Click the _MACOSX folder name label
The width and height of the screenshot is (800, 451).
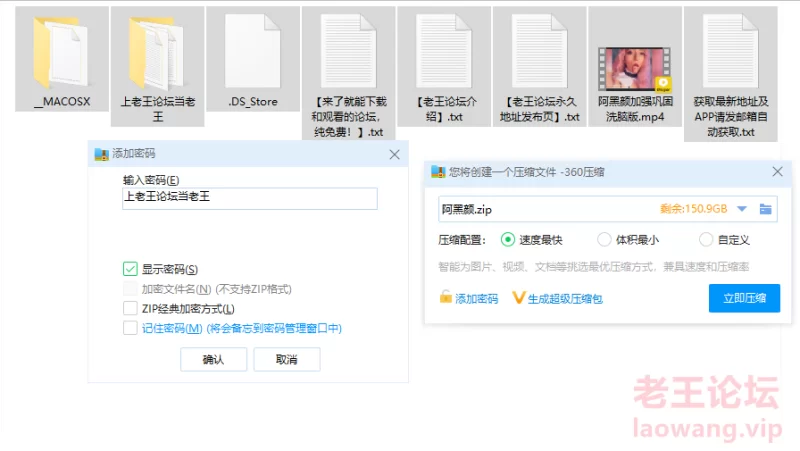pos(62,102)
